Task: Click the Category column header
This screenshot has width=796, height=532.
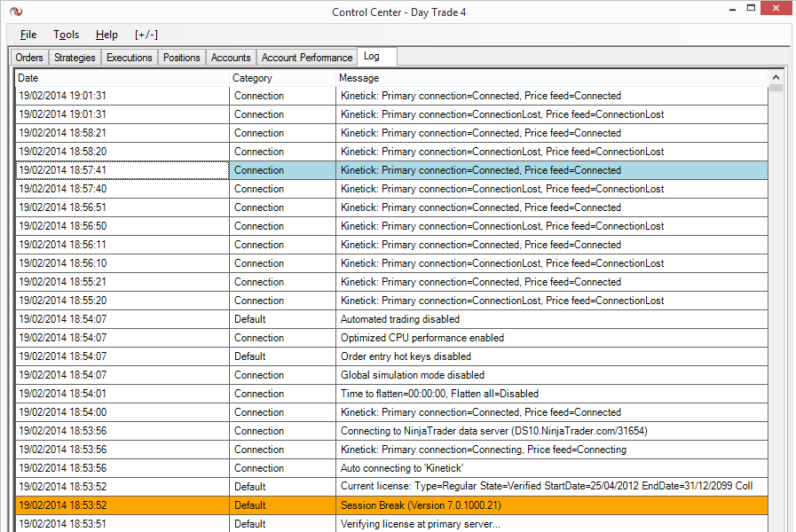Action: click(282, 78)
